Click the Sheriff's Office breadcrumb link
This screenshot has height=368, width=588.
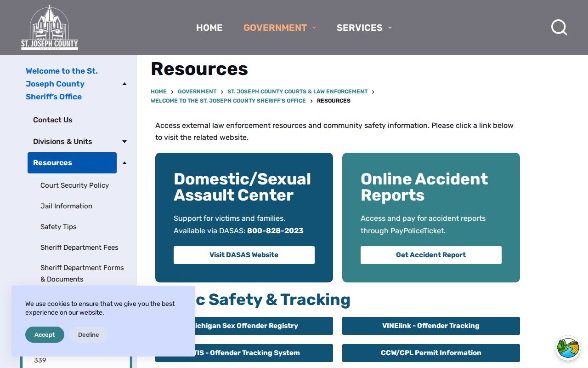click(x=228, y=101)
